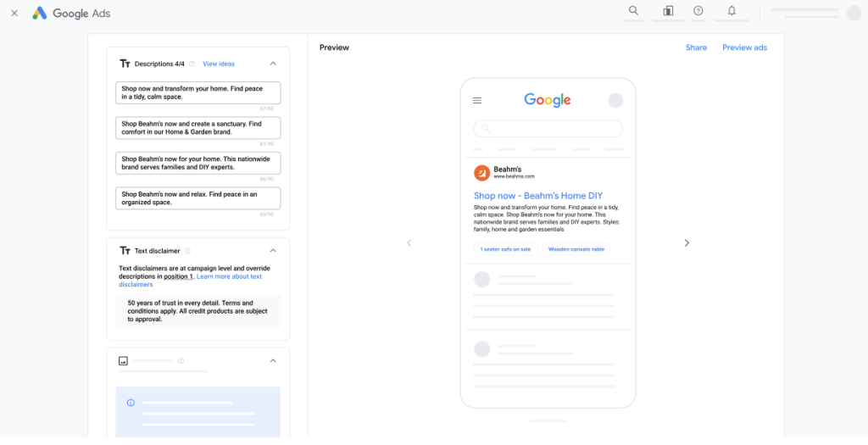Click profile circle in phone preview

tap(615, 100)
